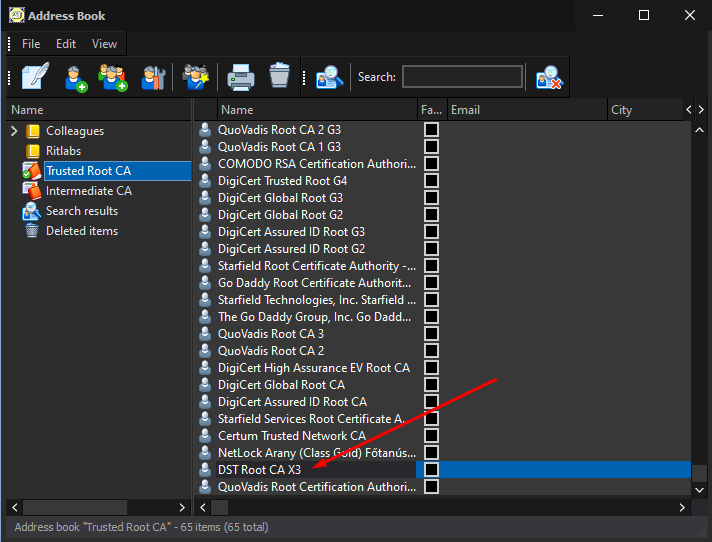This screenshot has height=542, width=712.
Task: Sort contacts by Email column header
Action: (527, 110)
